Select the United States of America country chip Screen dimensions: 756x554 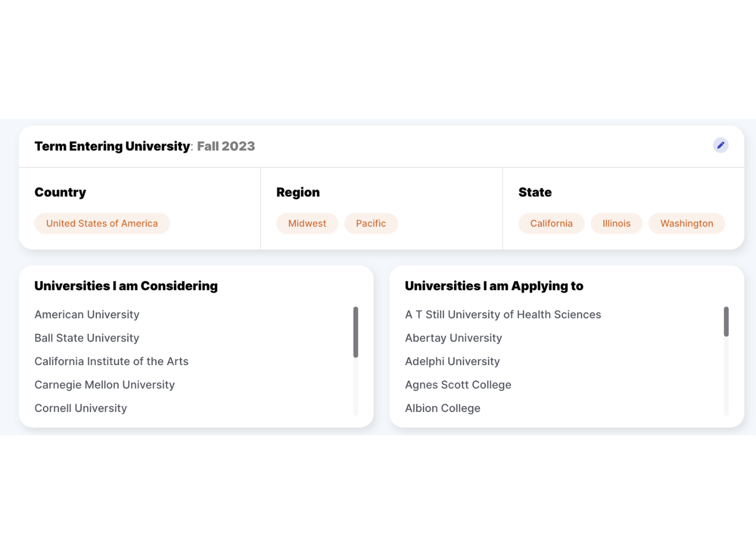pos(102,223)
